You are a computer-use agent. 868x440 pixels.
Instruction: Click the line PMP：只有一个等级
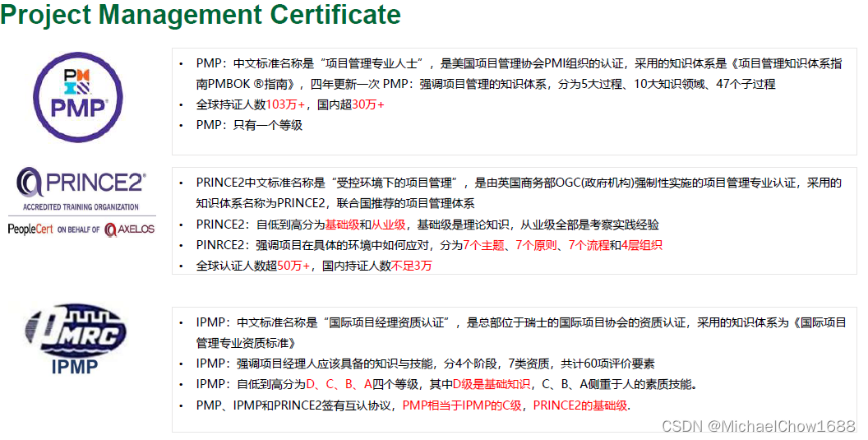(x=249, y=125)
